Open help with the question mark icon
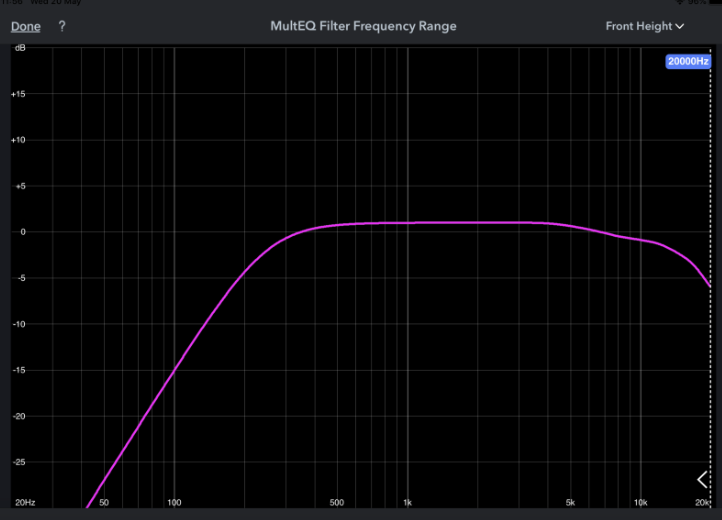 pyautogui.click(x=62, y=27)
